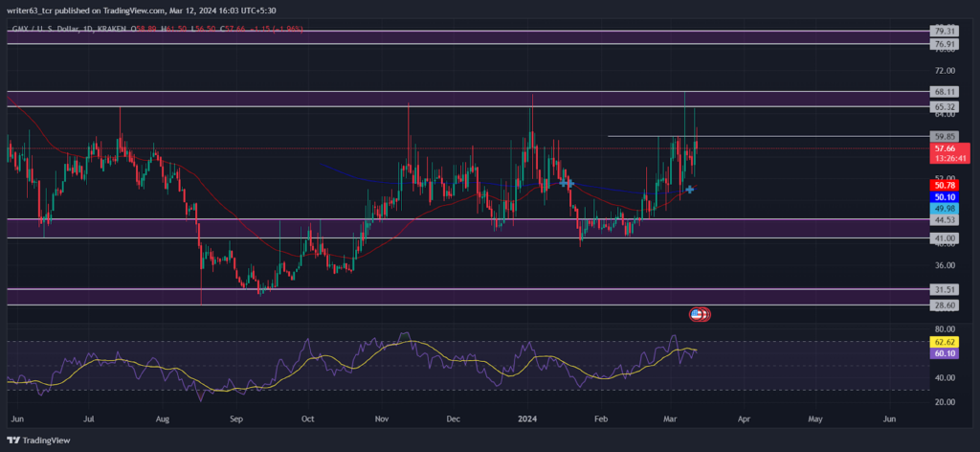This screenshot has width=980, height=452.
Task: Click the 68.11 resistance level label
Action: tap(944, 92)
